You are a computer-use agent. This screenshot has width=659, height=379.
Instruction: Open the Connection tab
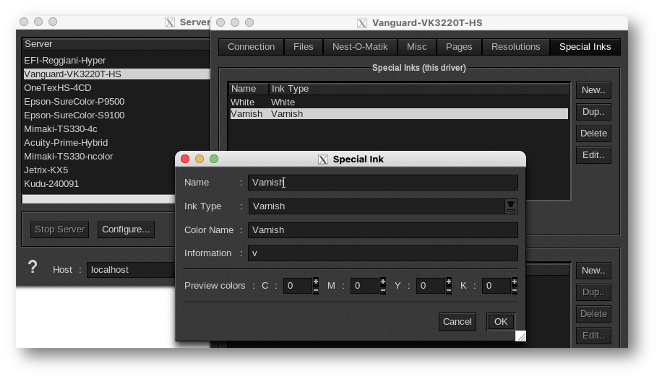coord(251,47)
